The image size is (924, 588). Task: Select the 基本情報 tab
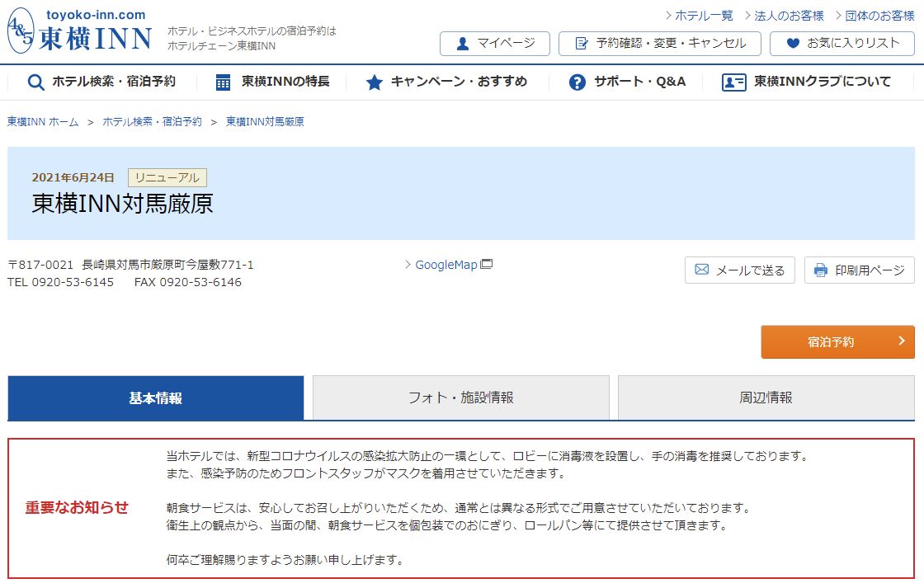[156, 397]
